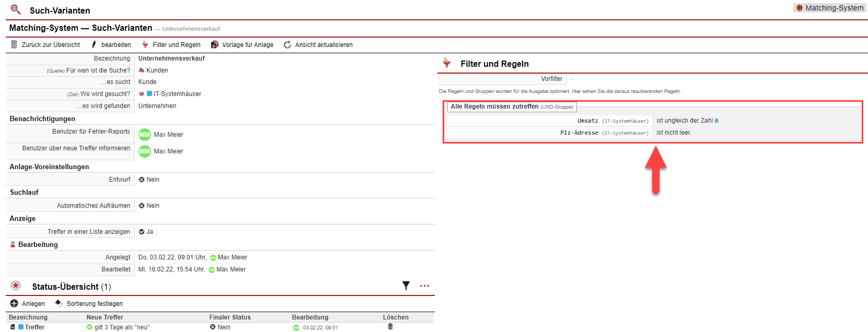
Task: Click the Kunden source link
Action: [157, 70]
